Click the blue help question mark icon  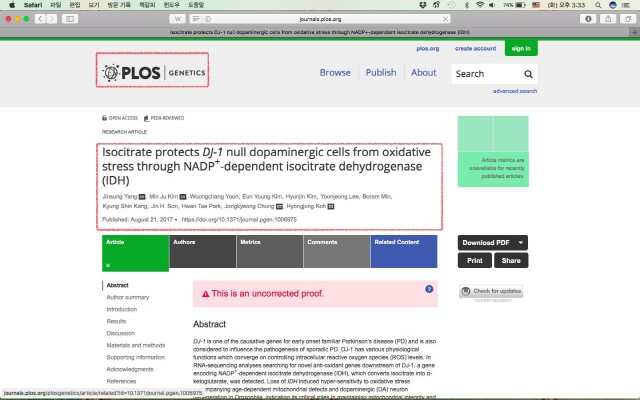(430, 289)
